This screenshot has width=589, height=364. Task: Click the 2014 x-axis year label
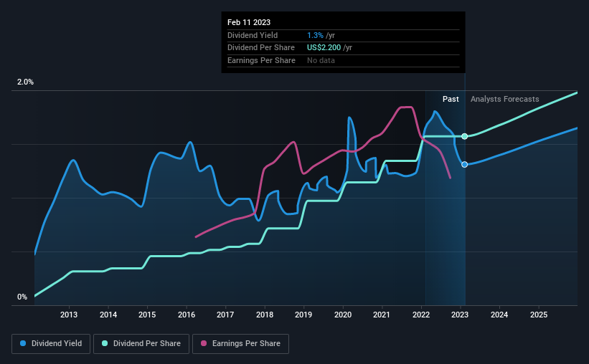108,315
